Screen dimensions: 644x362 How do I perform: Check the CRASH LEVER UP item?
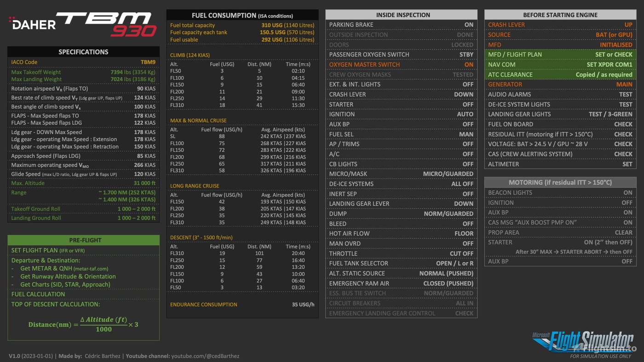560,24
